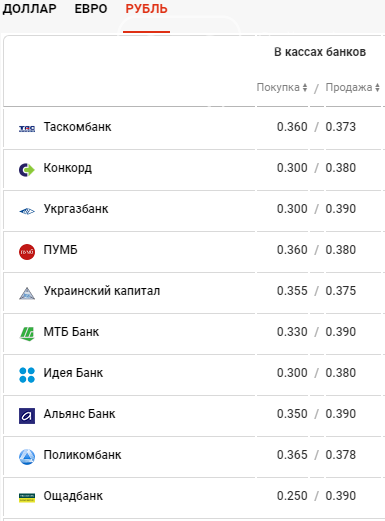Click the Ощадбанк logo icon
This screenshot has height=521, width=385.
point(27,498)
